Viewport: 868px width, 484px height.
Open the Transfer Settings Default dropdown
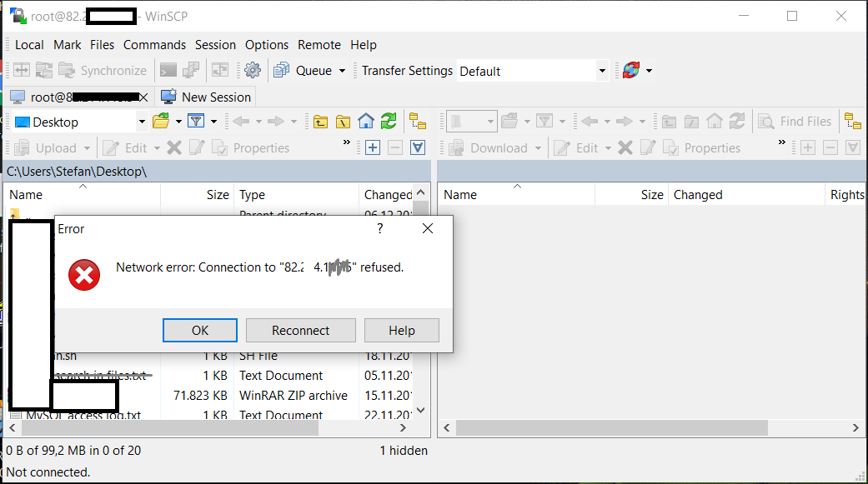pyautogui.click(x=602, y=71)
